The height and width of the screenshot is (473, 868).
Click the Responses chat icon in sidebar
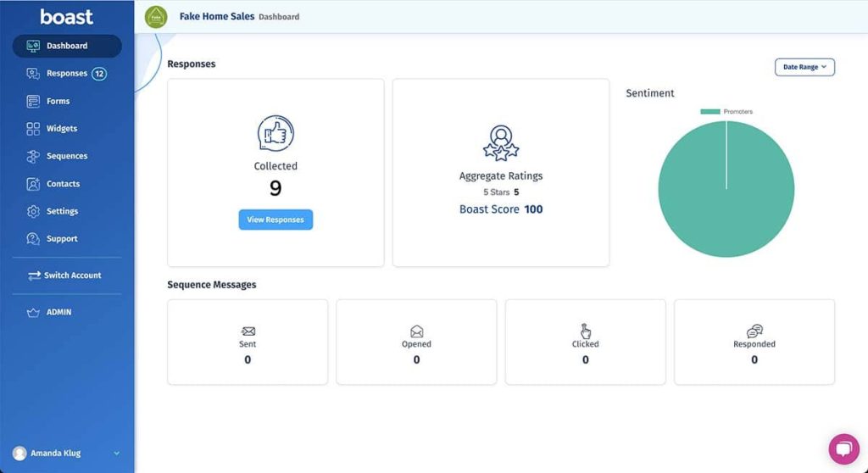pos(33,74)
